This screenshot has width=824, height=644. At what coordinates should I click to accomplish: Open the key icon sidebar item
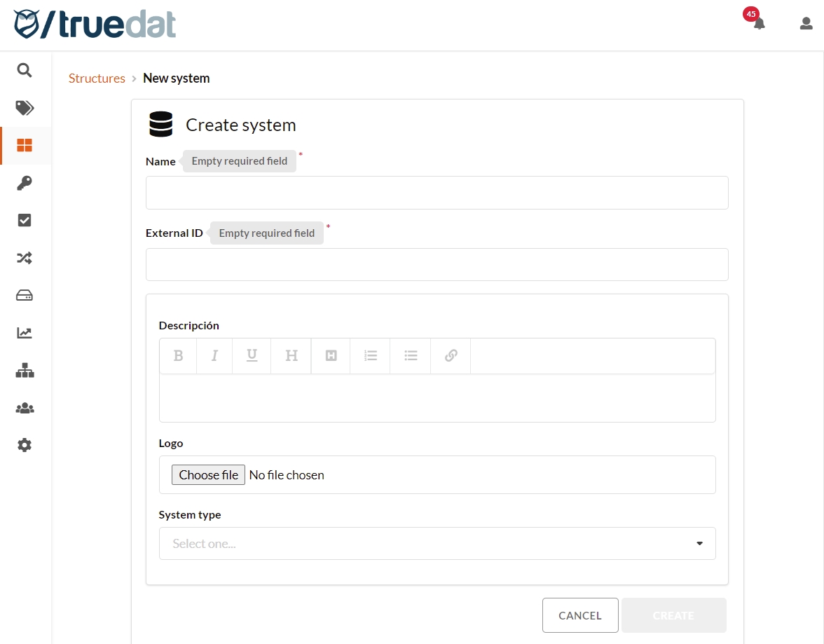coord(25,183)
